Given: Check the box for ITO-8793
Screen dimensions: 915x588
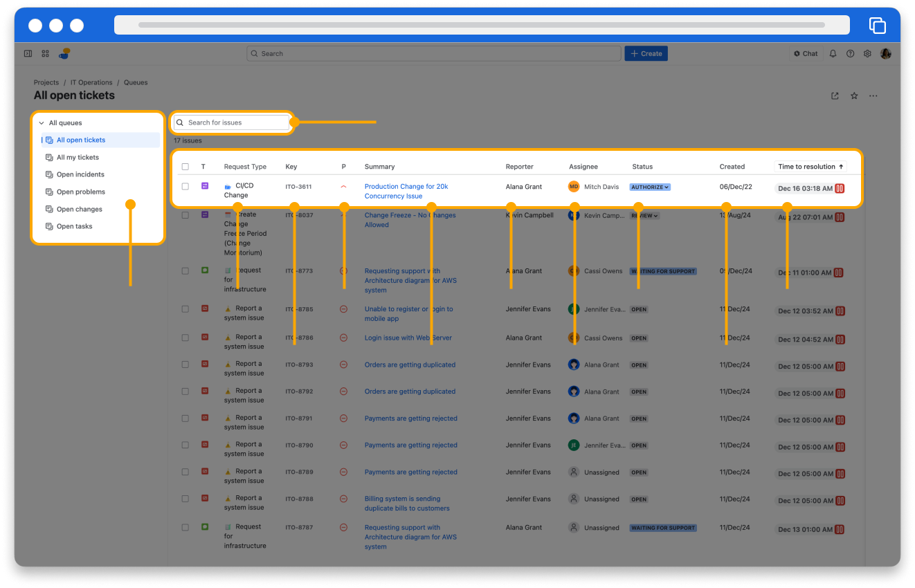Looking at the screenshot, I should [x=185, y=365].
